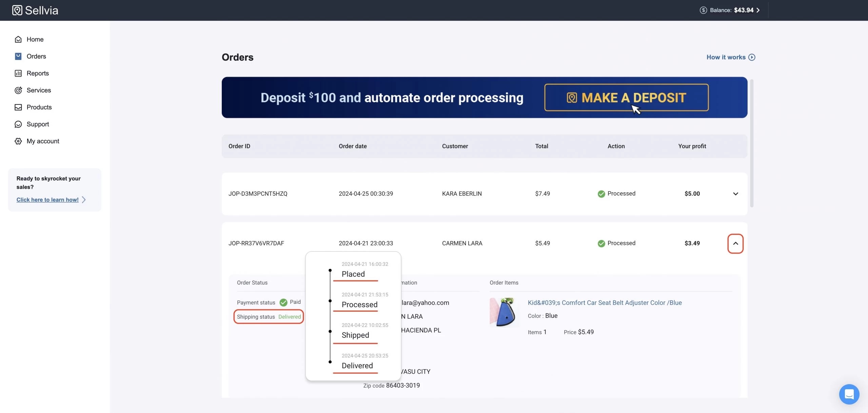Click the dollar balance icon in header

coord(703,10)
